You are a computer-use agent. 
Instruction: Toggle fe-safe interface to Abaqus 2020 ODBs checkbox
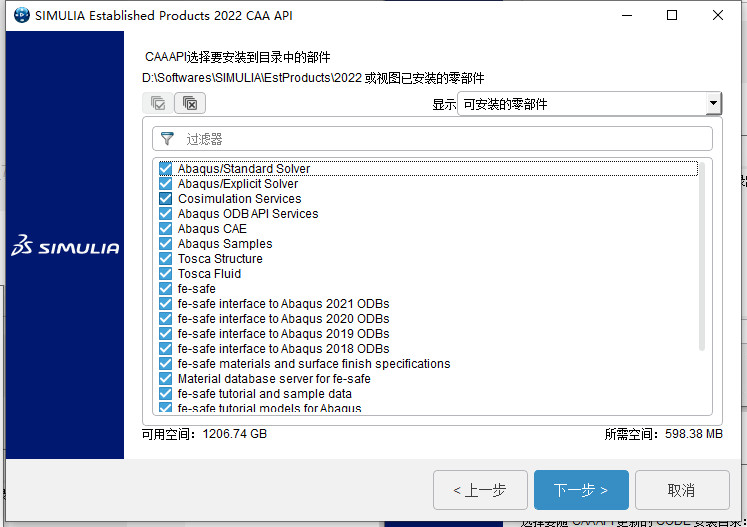[165, 319]
